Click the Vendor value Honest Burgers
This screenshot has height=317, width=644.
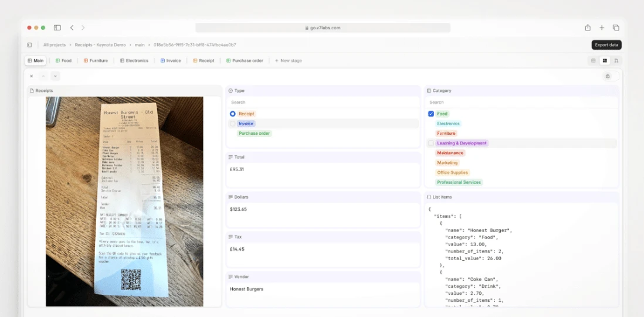[246, 289]
